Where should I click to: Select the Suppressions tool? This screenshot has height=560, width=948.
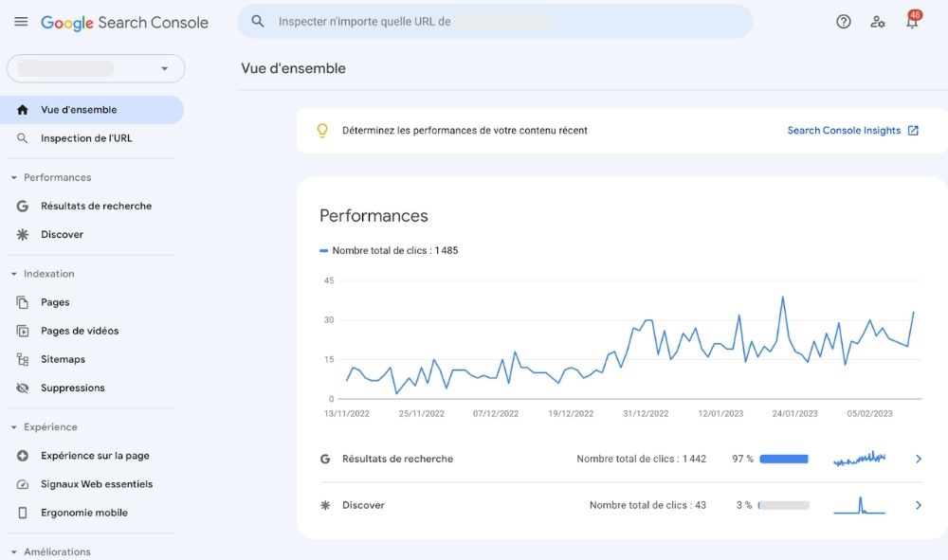pos(74,388)
